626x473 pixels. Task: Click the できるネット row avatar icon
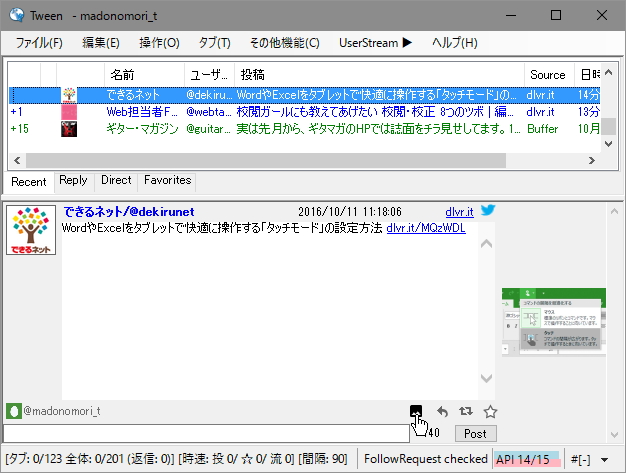point(69,95)
